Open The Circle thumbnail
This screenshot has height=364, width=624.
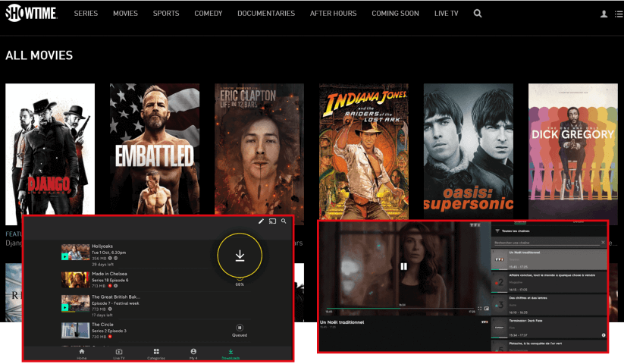coord(75,330)
